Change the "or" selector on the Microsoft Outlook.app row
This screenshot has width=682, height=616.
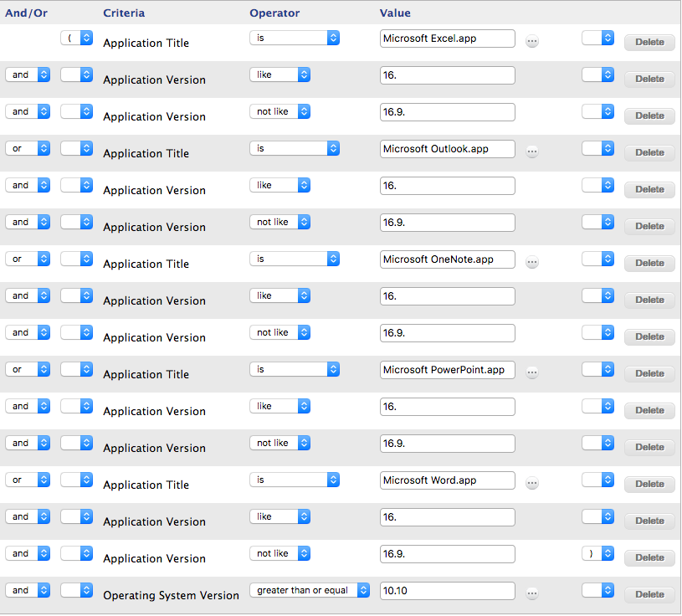click(x=28, y=148)
